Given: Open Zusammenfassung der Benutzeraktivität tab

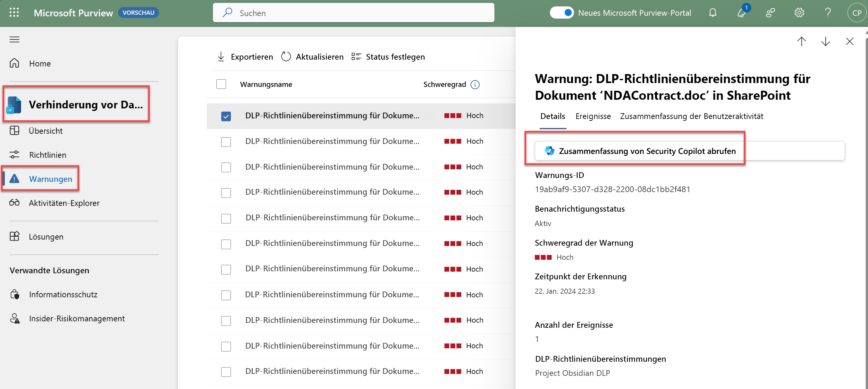Looking at the screenshot, I should (691, 116).
